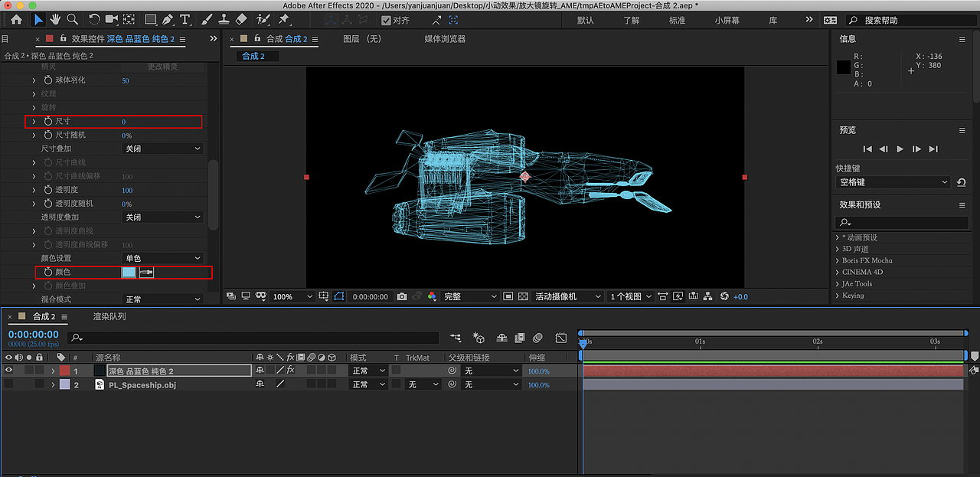Open the composition flowchart icon in viewer
The image size is (980, 477).
pos(707,296)
